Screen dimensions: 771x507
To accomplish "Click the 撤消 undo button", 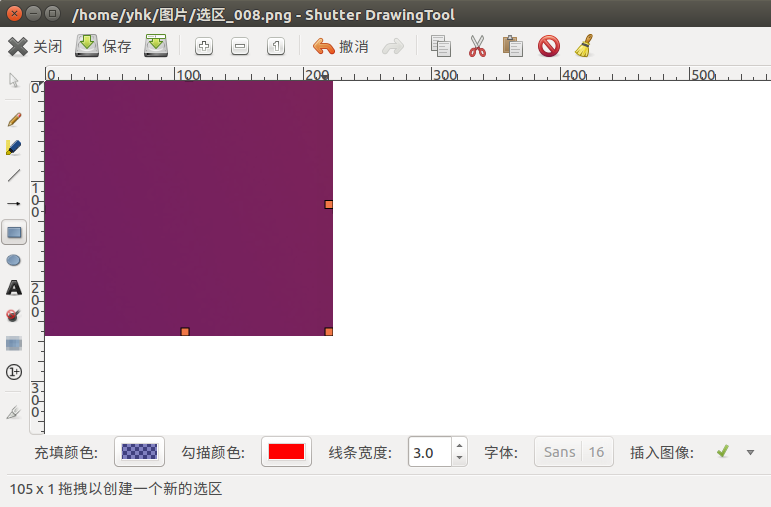I will (x=341, y=47).
